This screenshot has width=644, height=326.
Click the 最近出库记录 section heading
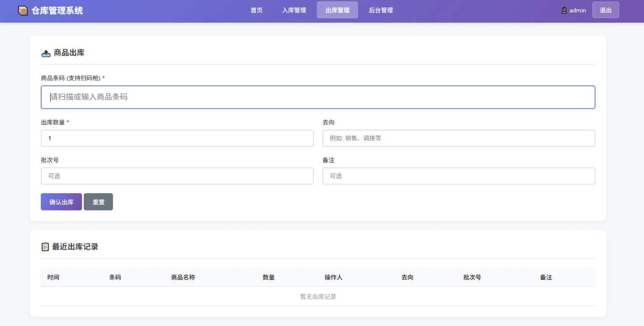(x=75, y=247)
